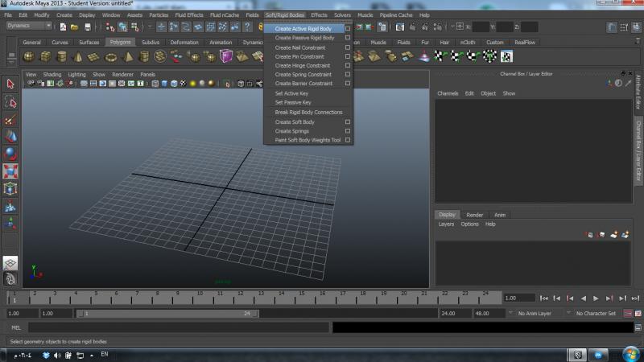Open the viewport Renderer menu
644x362 pixels.
pos(122,75)
